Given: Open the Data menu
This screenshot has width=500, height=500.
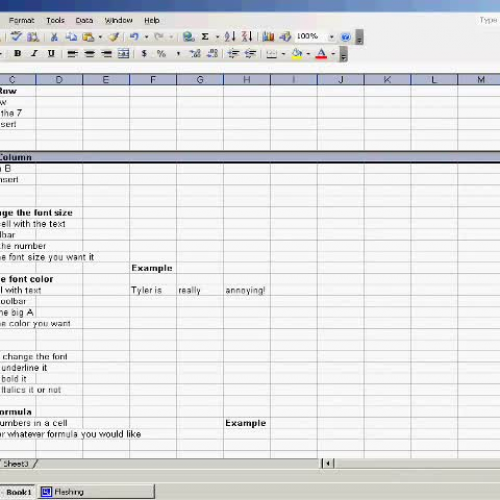Looking at the screenshot, I should click(x=84, y=21).
